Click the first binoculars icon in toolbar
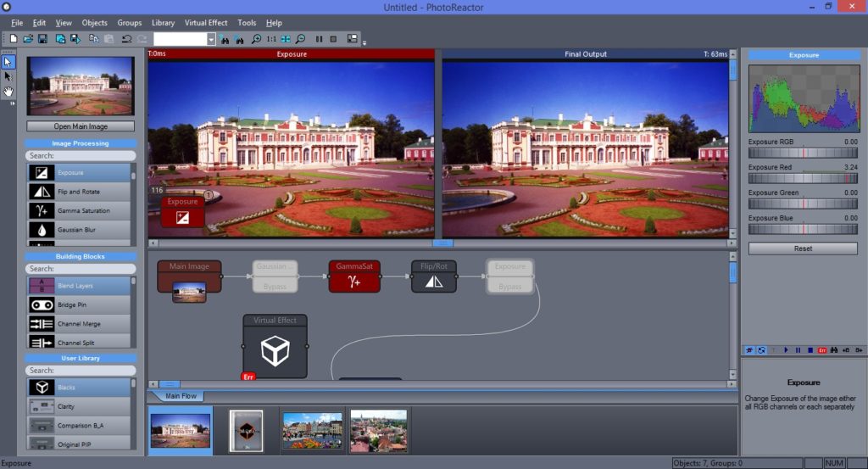The width and height of the screenshot is (868, 469). click(224, 39)
